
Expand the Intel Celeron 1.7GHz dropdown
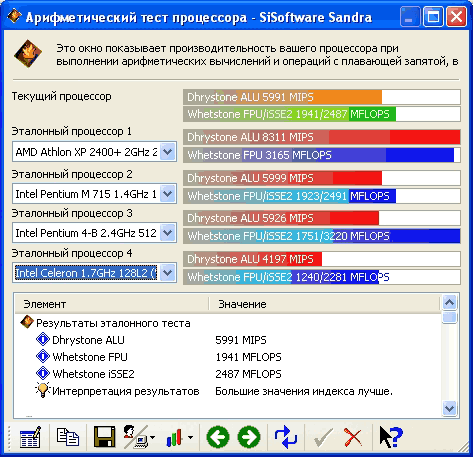click(167, 273)
